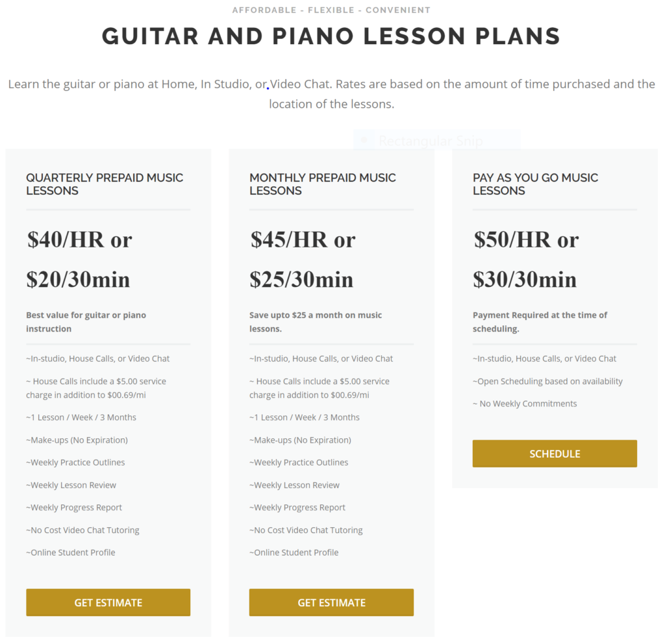Click the $50/HR or $30/30min price text
Viewport: 665px width, 644px height.
pos(526,260)
